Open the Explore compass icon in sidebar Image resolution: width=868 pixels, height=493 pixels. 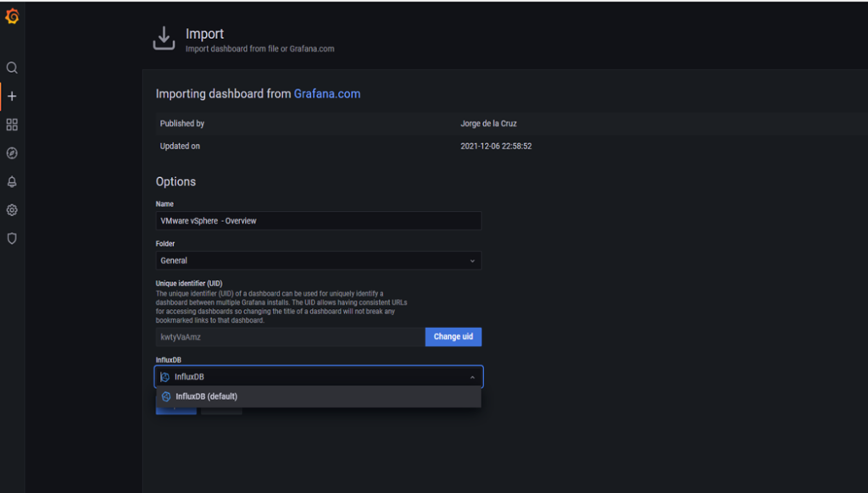[x=12, y=153]
